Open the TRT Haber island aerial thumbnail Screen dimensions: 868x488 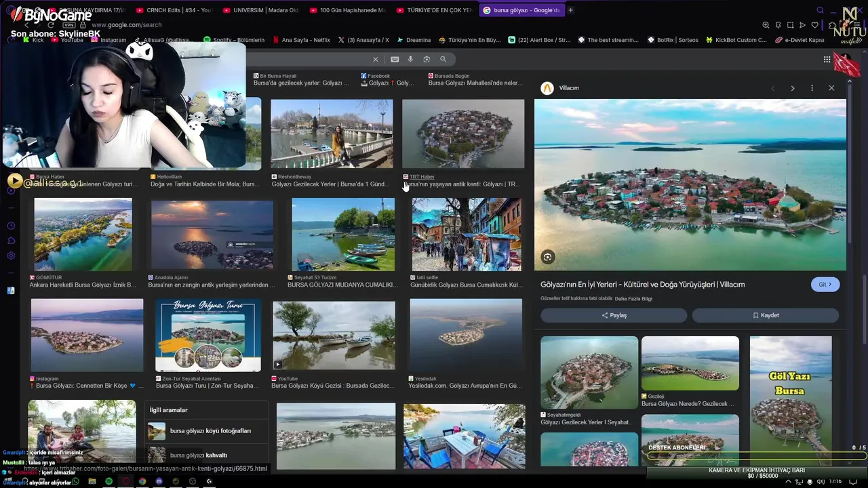coord(463,134)
